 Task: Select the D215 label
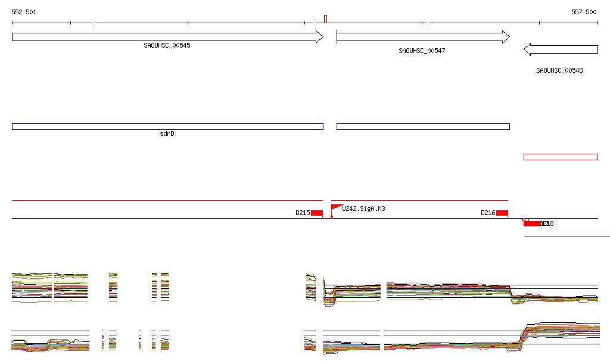pyautogui.click(x=303, y=213)
